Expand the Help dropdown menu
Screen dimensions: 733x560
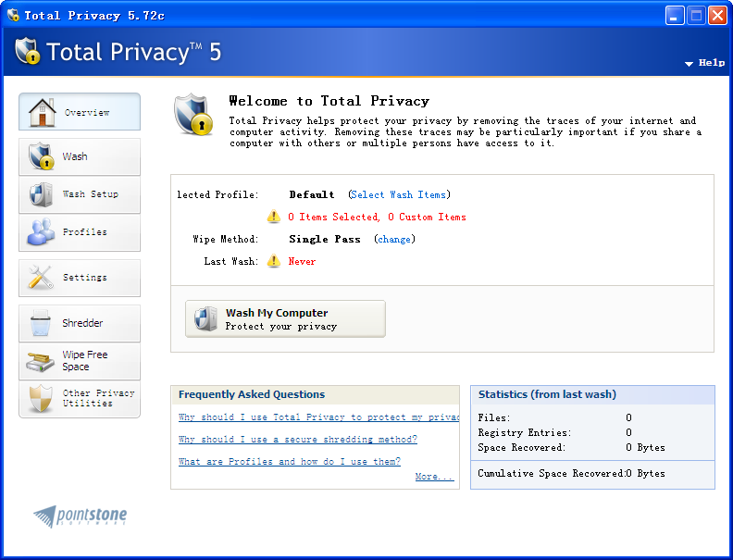705,63
